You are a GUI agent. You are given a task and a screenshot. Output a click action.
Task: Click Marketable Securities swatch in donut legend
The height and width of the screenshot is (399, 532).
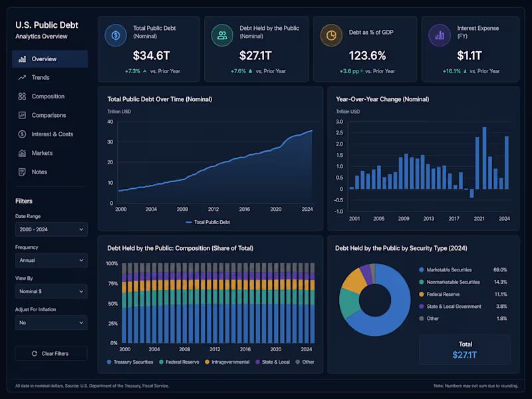pyautogui.click(x=422, y=270)
